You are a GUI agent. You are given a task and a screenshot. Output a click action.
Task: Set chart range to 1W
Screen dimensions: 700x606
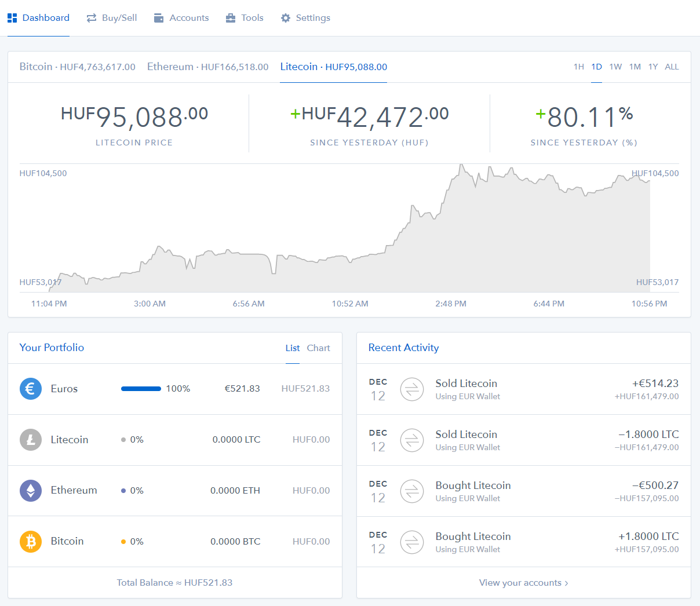point(615,67)
